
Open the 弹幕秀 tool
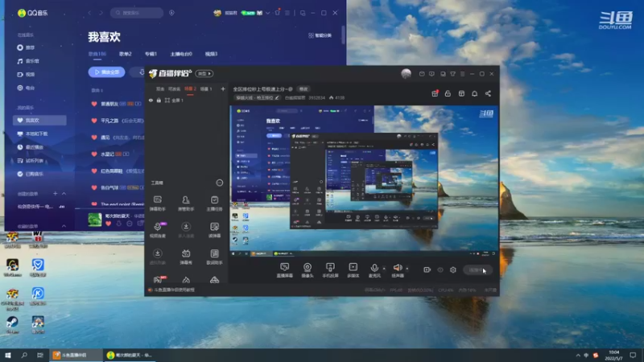pos(186,257)
